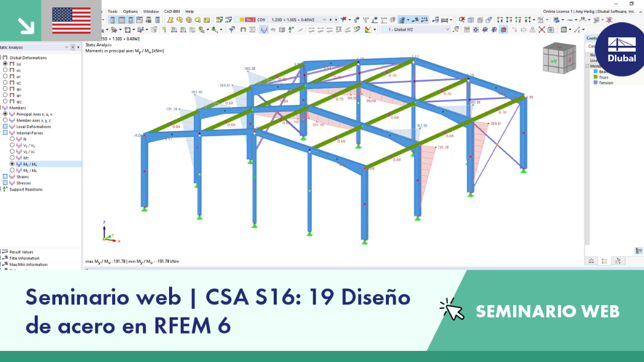Click the green Truss color swatch in legend
Image resolution: width=644 pixels, height=362 pixels.
[x=596, y=77]
